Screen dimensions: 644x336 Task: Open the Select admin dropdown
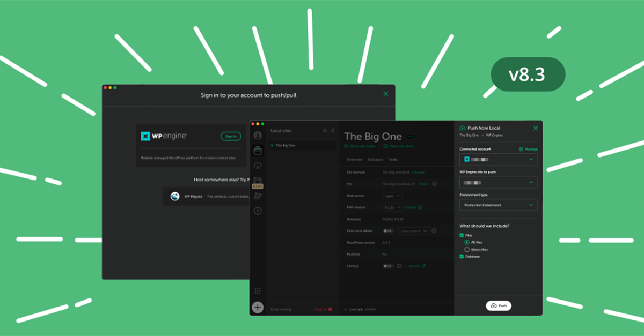pos(413,231)
